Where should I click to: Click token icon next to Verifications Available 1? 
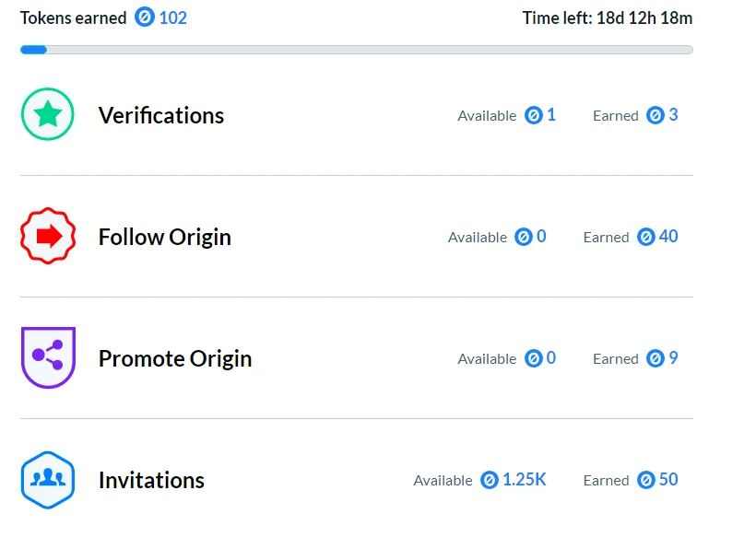[x=533, y=115]
